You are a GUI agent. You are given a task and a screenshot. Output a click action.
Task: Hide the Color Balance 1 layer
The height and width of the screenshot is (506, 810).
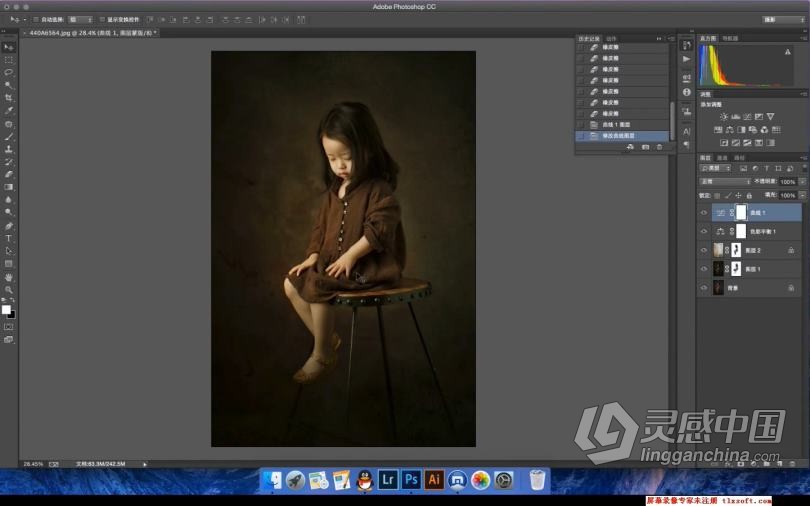coord(704,232)
